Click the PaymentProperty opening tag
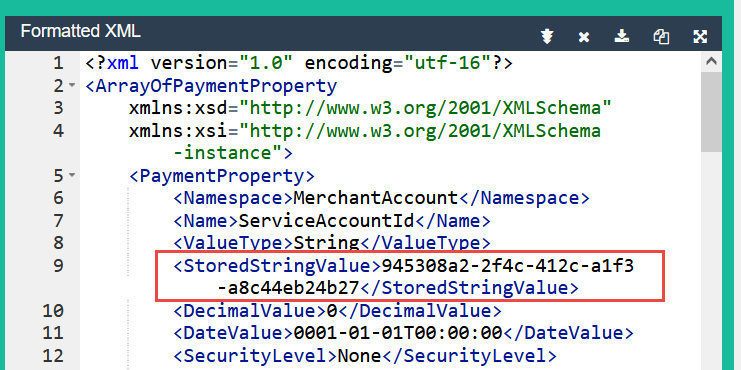Screen dimensions: 741x370 [222, 175]
